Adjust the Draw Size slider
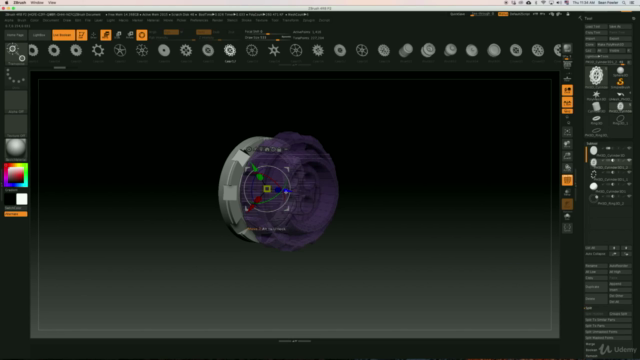This screenshot has width=640, height=360. [x=268, y=38]
